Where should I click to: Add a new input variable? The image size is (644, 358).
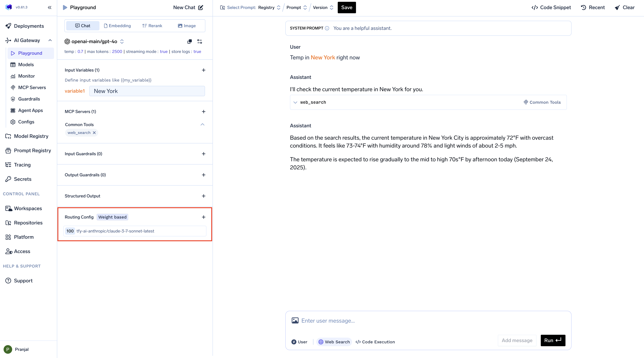coord(204,70)
